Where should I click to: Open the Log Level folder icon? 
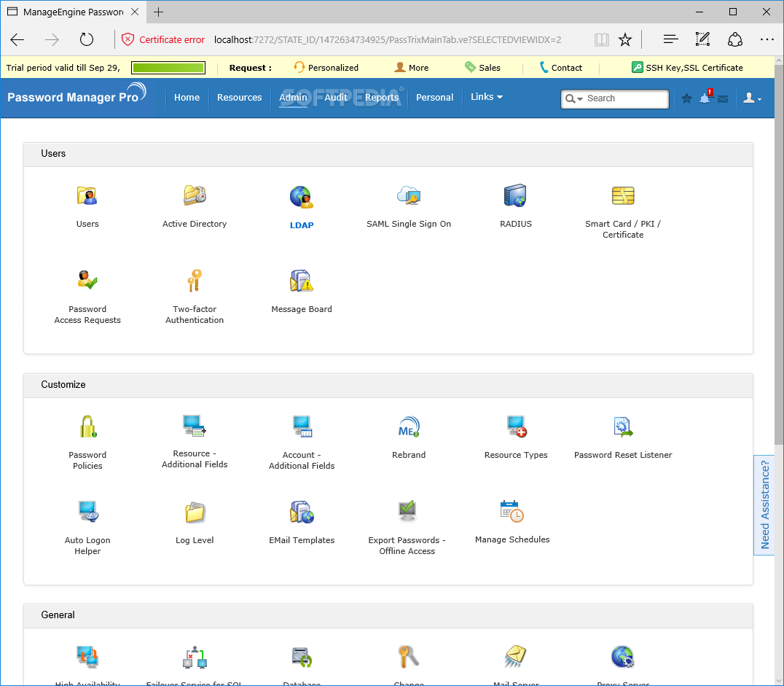coord(195,512)
